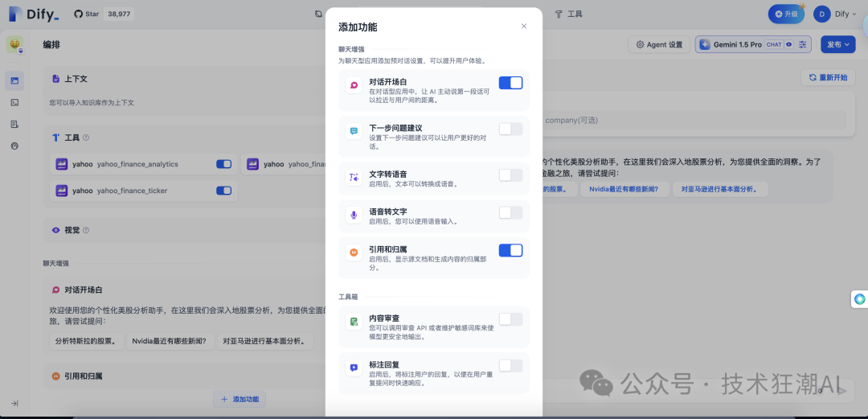The height and width of the screenshot is (419, 868).
Task: Enable the 标注回复 switch
Action: 510,366
